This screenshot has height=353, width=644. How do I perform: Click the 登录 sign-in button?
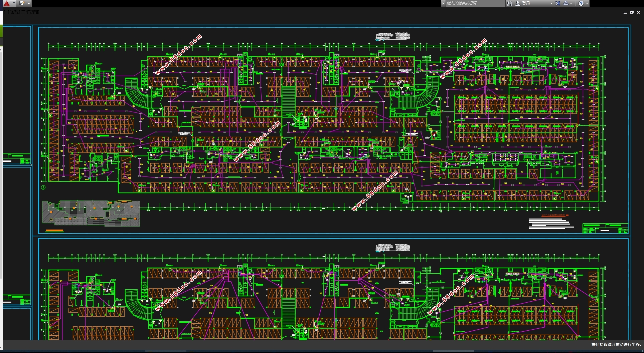coord(523,3)
